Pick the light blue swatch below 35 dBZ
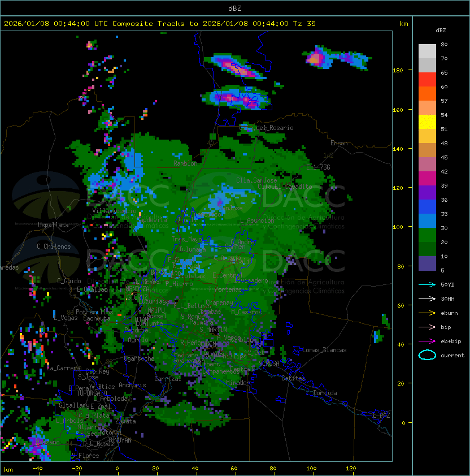Viewport: 470px width, 476px height. click(x=427, y=220)
